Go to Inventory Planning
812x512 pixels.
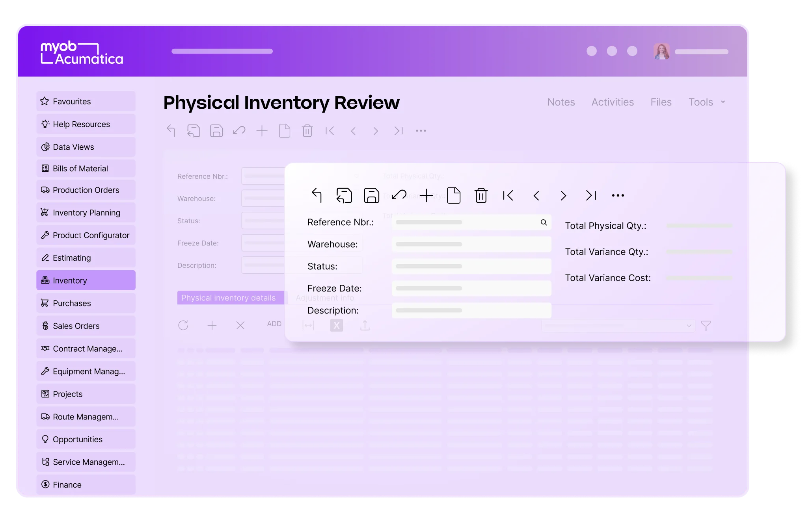86,213
